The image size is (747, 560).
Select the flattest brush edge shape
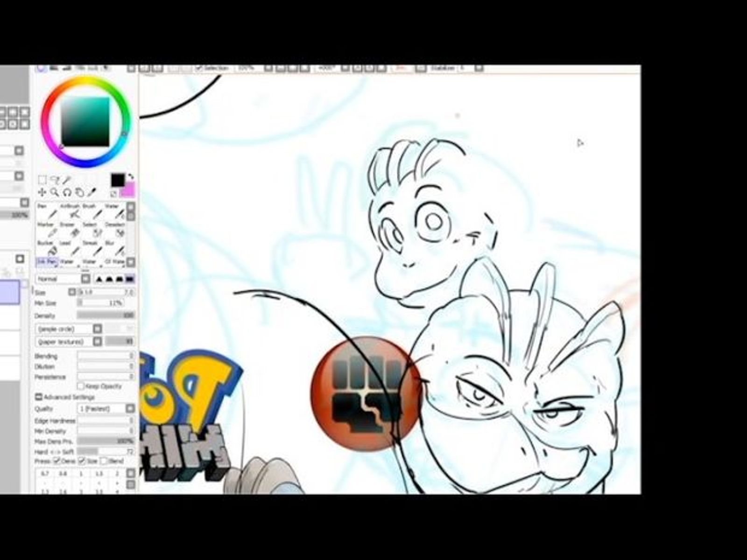(130, 279)
